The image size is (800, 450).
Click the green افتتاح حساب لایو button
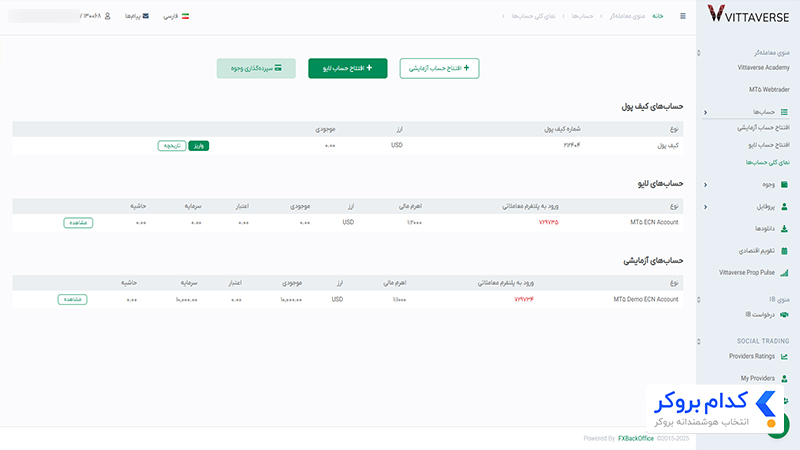coord(347,68)
